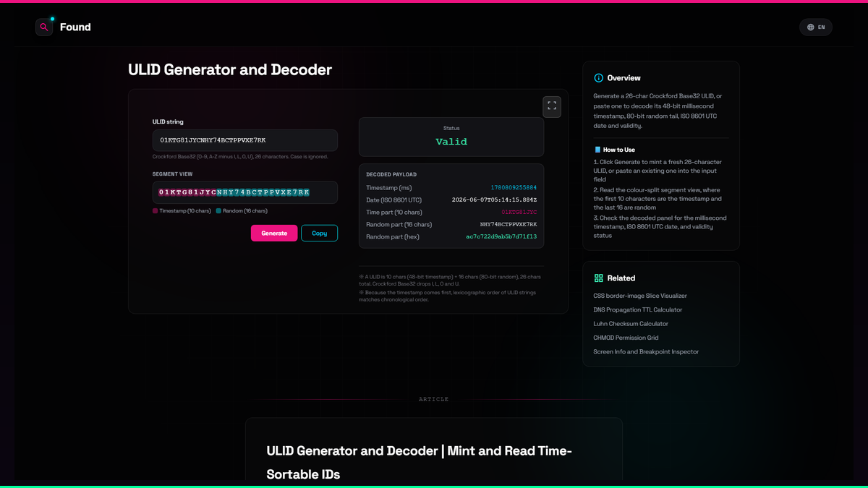Screen dimensions: 868x488
Task: Click the note about 10 chars plus 16 chars
Action: coord(450,280)
